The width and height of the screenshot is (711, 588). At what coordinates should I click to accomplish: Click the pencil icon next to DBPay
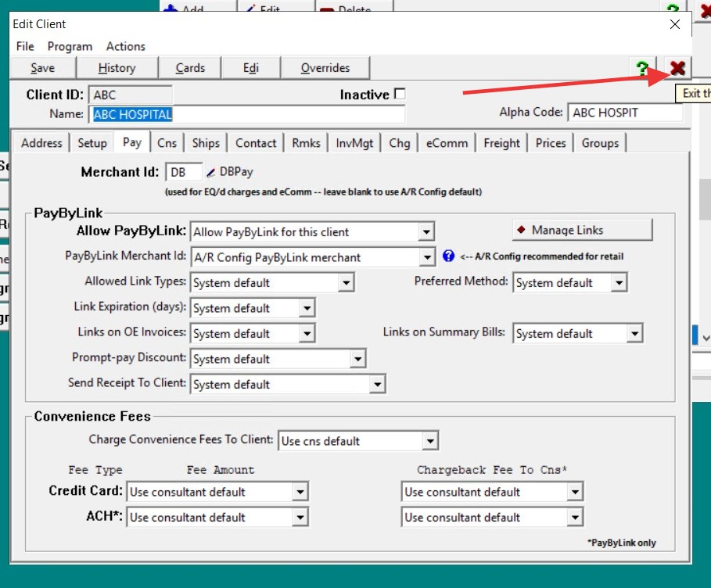tap(210, 172)
